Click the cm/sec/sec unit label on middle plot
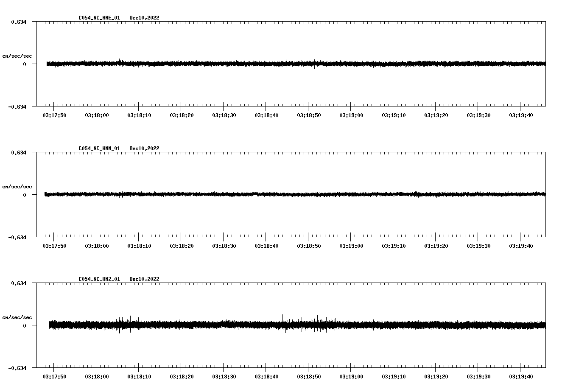 (17, 186)
